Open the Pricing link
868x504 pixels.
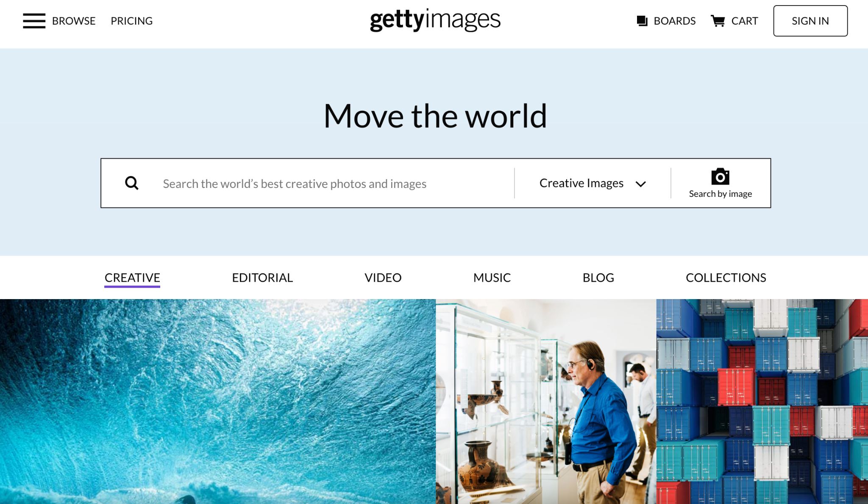click(x=131, y=21)
